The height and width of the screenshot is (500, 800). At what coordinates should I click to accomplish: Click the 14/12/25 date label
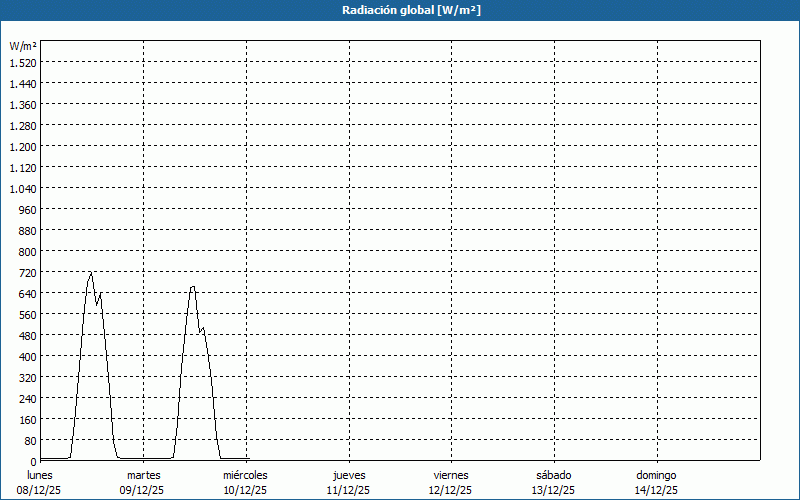click(x=656, y=490)
